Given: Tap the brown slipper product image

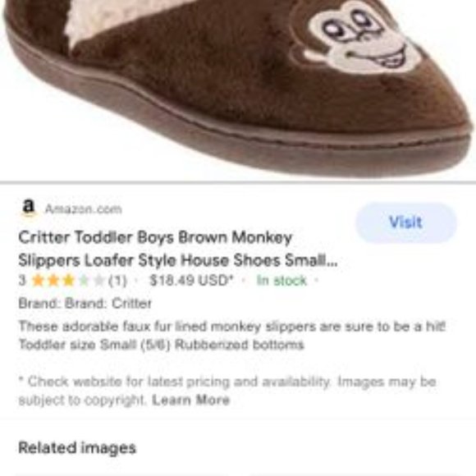Looking at the screenshot, I should [x=238, y=88].
